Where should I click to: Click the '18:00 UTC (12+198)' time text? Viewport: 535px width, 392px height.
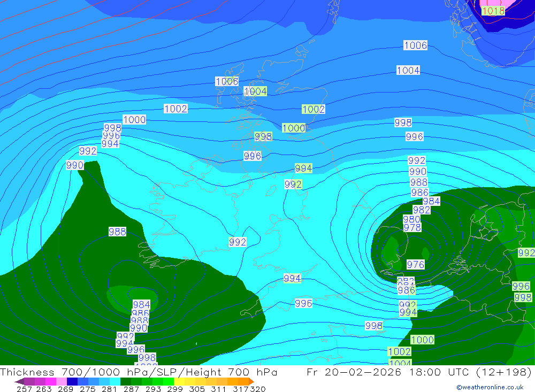[x=470, y=372]
